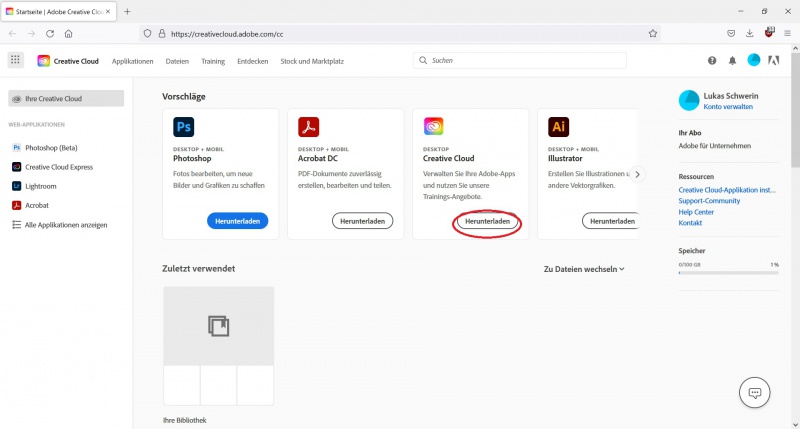
Task: Click the Ihre Bibliothek label
Action: [185, 420]
